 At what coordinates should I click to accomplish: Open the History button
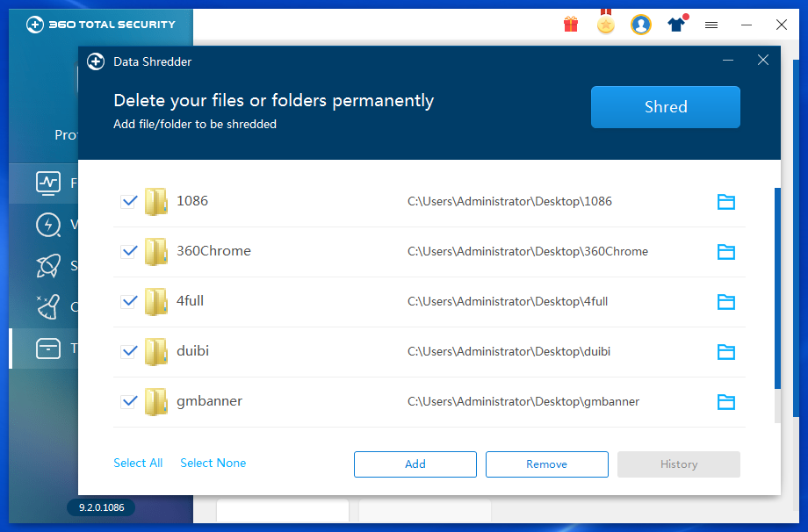pos(679,464)
